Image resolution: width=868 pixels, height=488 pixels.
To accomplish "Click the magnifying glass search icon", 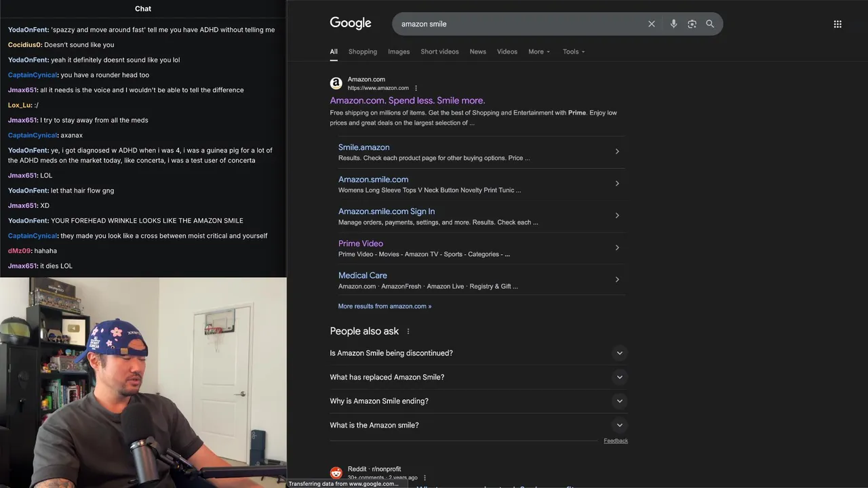I will point(710,24).
